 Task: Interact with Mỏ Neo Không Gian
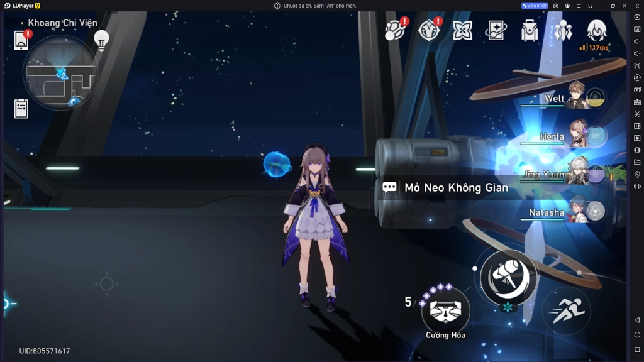[457, 187]
